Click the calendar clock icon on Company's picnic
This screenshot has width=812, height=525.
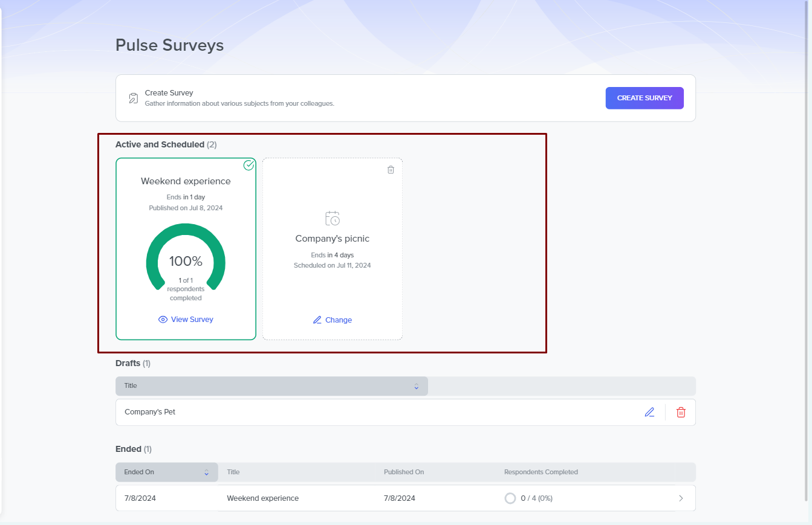pyautogui.click(x=332, y=218)
